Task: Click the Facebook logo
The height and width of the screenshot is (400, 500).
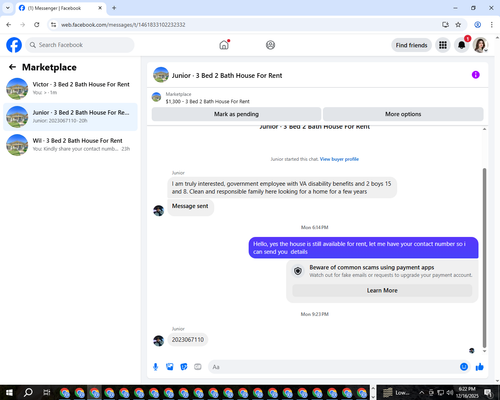Action: [14, 45]
